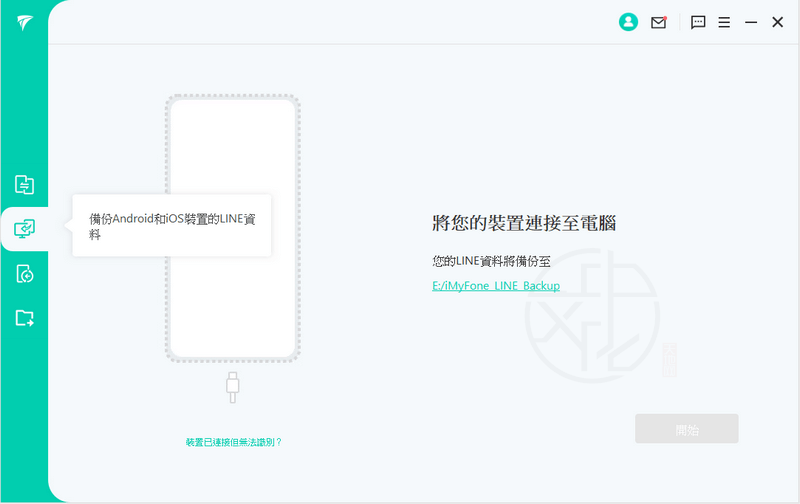Open the hamburger menu icon
The height and width of the screenshot is (504, 800).
(x=724, y=22)
